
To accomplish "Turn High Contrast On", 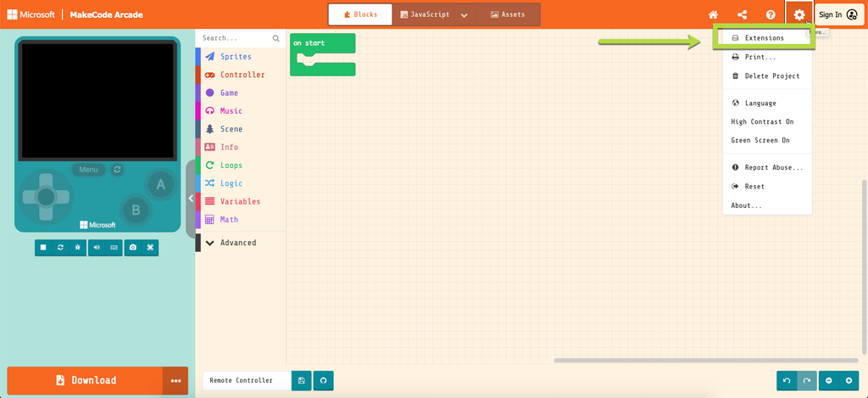I will [767, 122].
